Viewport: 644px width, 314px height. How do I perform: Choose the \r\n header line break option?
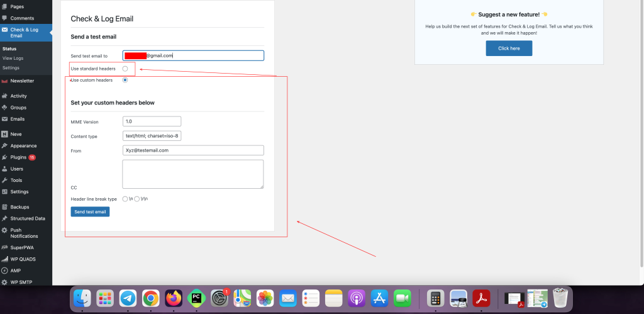tap(137, 199)
